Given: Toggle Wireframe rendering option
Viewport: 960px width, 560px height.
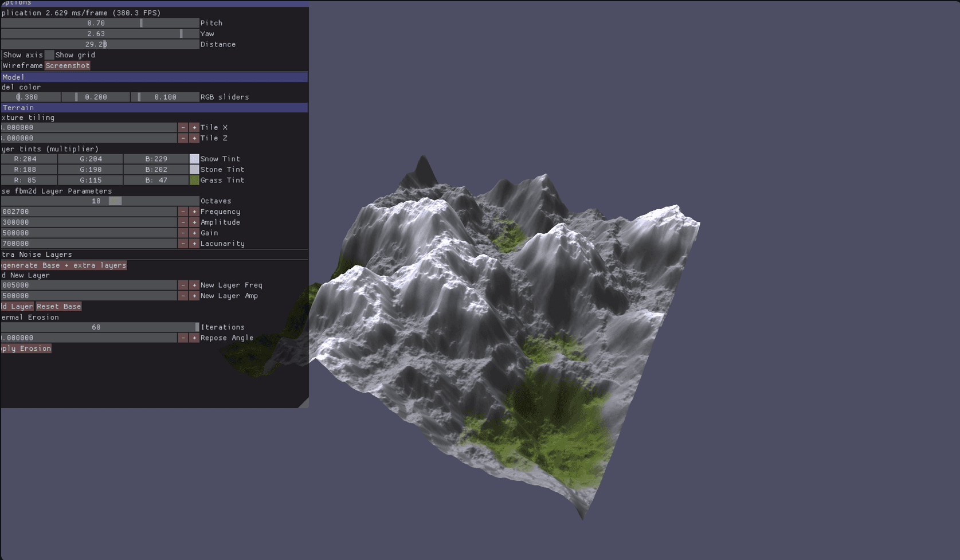Looking at the screenshot, I should point(23,66).
